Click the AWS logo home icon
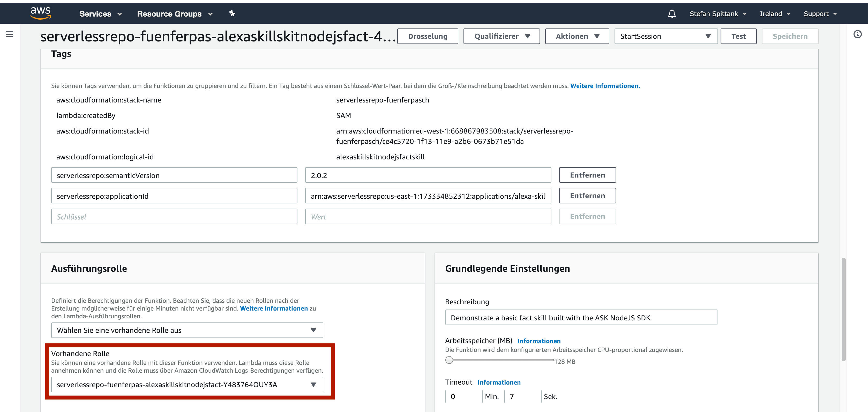Screen dimensions: 868x412 click(x=40, y=13)
